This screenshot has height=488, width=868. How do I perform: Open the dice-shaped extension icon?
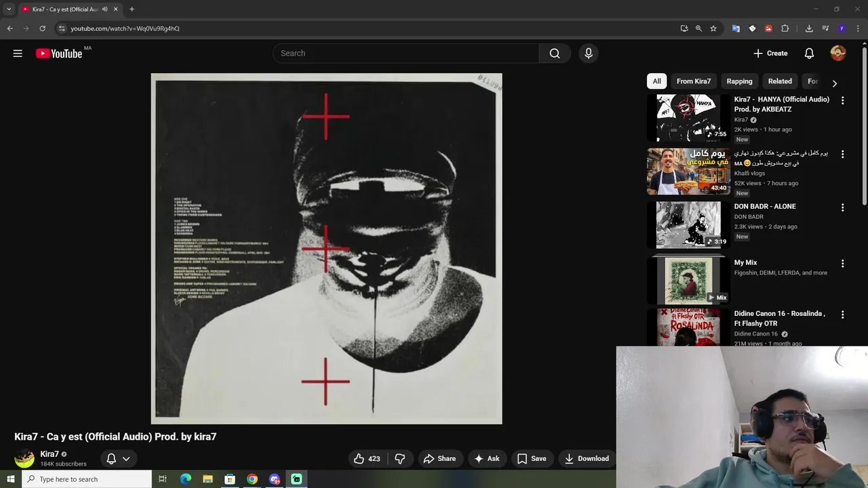click(x=752, y=28)
